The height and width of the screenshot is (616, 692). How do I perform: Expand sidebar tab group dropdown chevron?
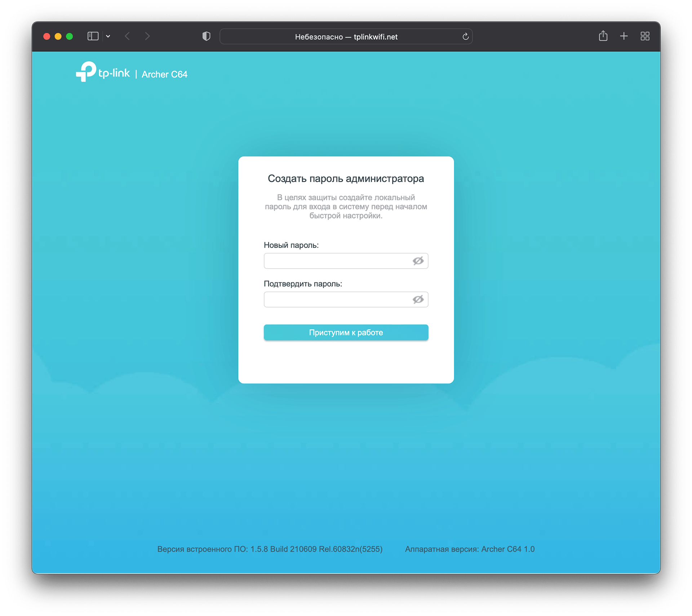pos(108,36)
